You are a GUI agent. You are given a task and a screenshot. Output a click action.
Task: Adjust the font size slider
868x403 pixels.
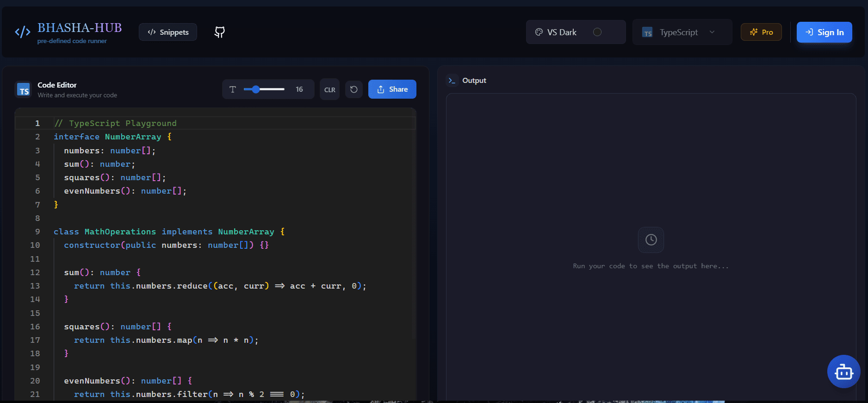point(264,89)
